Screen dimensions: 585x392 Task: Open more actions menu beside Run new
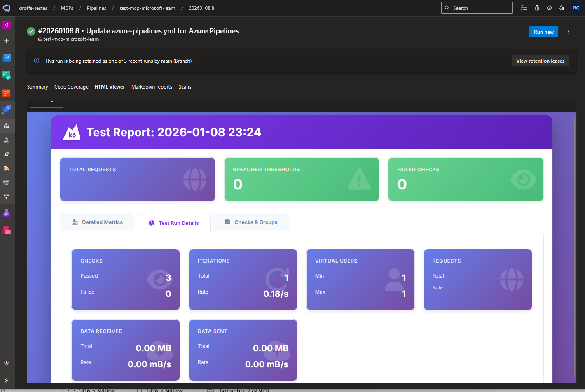[x=568, y=32]
